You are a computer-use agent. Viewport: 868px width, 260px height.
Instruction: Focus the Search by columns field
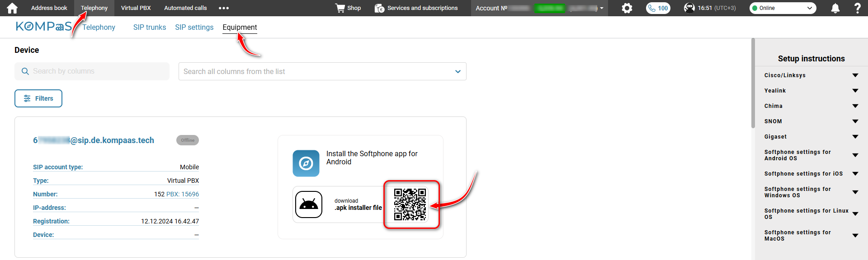[x=92, y=71]
